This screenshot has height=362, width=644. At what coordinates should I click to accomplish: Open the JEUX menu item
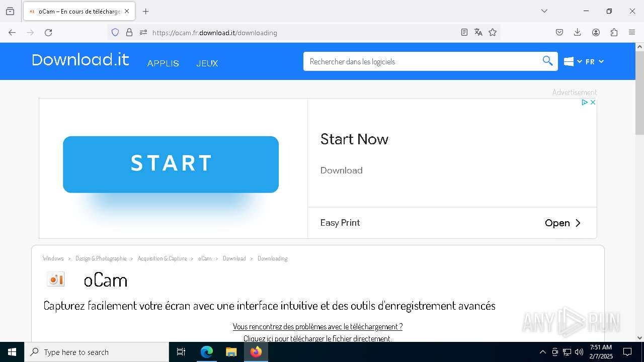pyautogui.click(x=207, y=63)
